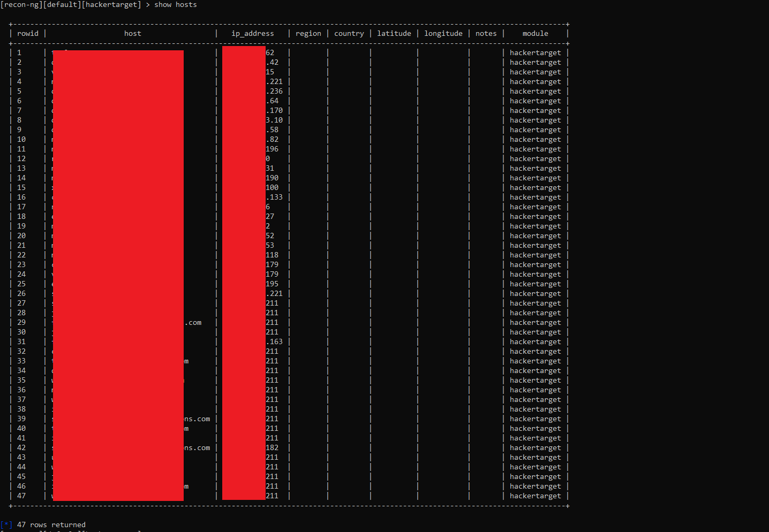
Task: Click the 'region' column header
Action: [x=308, y=34]
